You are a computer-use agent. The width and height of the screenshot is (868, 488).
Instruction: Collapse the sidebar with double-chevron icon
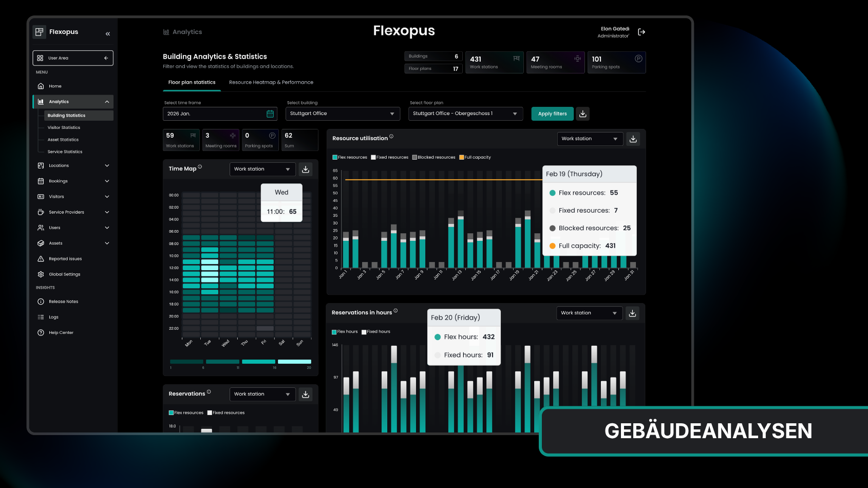[x=108, y=34]
